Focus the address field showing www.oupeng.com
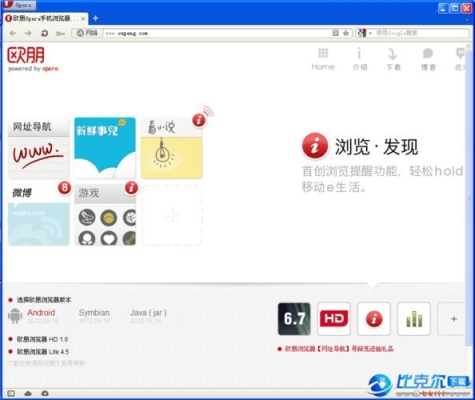 217,33
